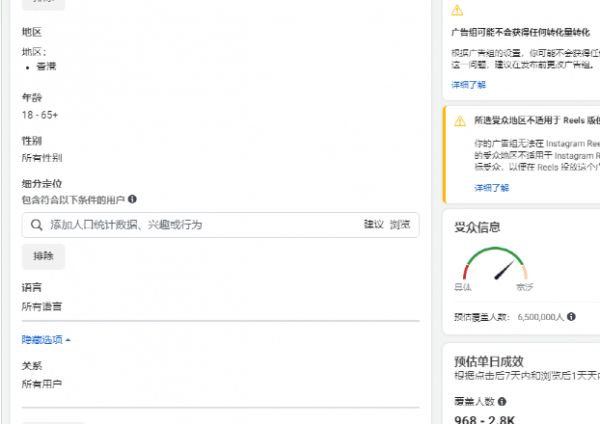Open 详细了解 link in Reels notice

coord(491,187)
